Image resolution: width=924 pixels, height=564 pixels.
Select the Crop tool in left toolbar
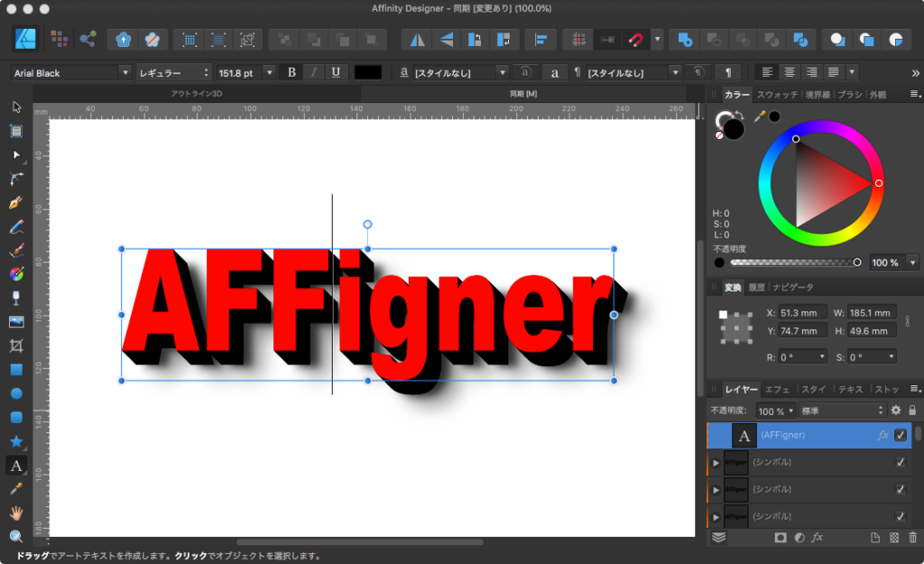click(x=15, y=346)
